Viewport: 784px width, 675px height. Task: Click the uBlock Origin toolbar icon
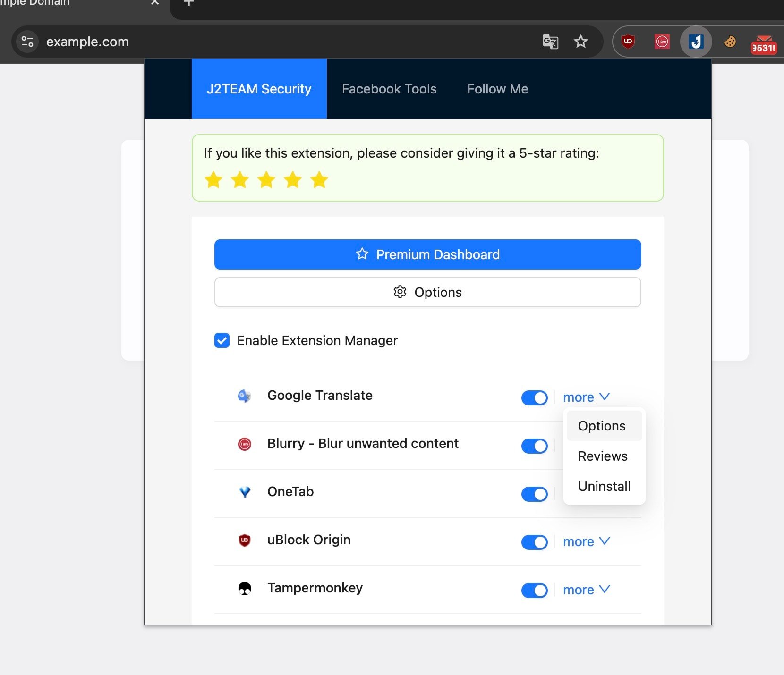(x=628, y=42)
